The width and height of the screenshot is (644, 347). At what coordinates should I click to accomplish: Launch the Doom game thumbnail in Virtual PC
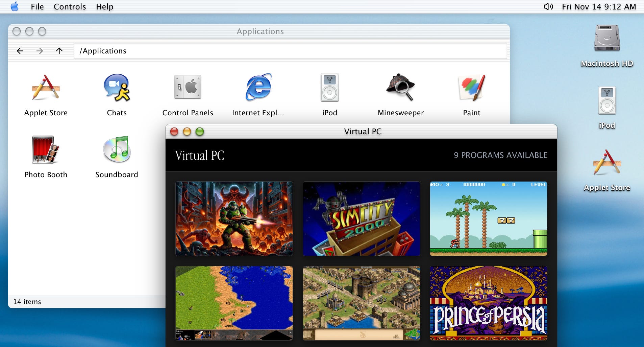pyautogui.click(x=234, y=218)
